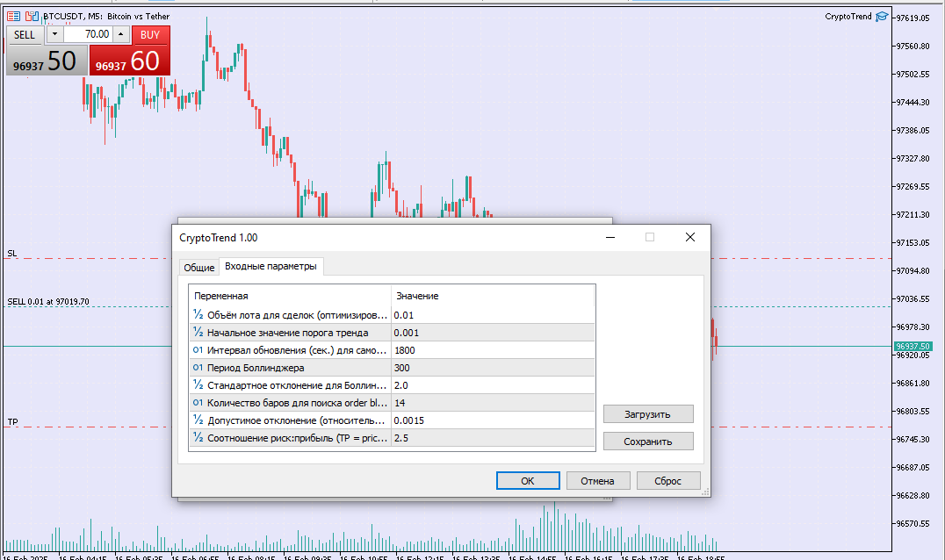Increase trade volume with the up arrow
This screenshot has height=560, width=945.
coord(119,33)
